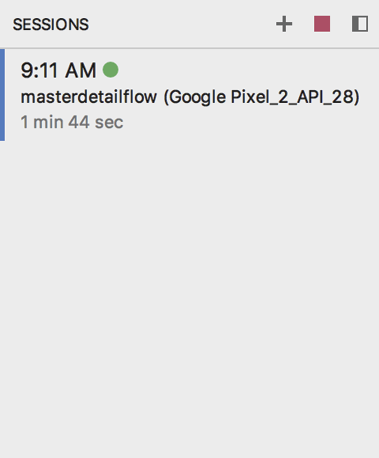Click the word sec in the session duration
Screen dimensions: 379x458
point(109,122)
